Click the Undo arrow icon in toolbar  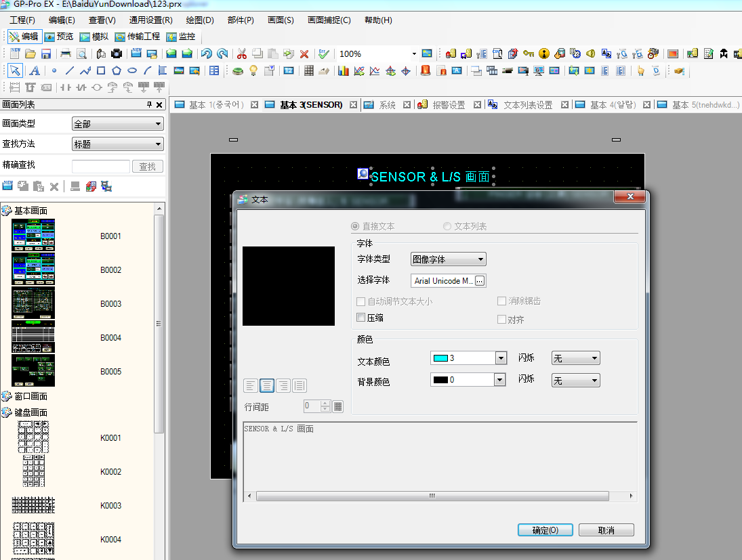point(207,53)
